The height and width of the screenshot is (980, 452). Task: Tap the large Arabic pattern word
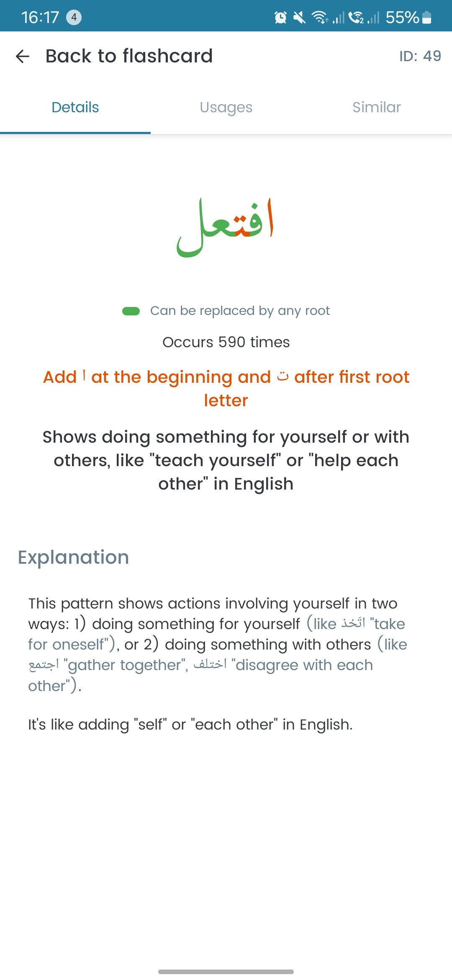tap(225, 227)
